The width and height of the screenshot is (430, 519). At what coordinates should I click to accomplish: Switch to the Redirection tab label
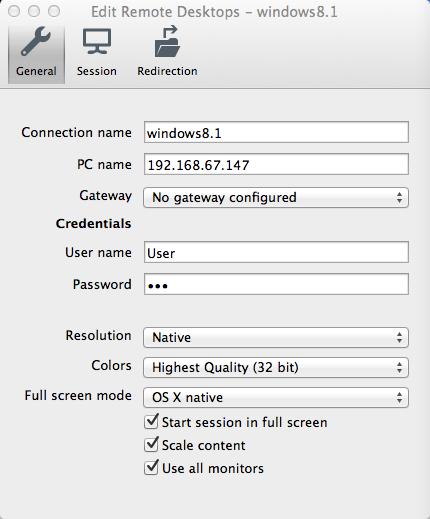tap(167, 71)
